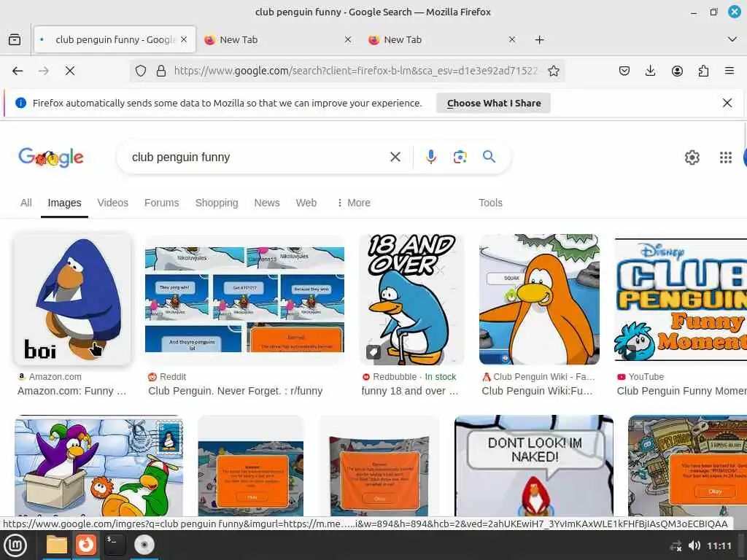Select the Images tab
This screenshot has width=747, height=560.
coord(64,203)
